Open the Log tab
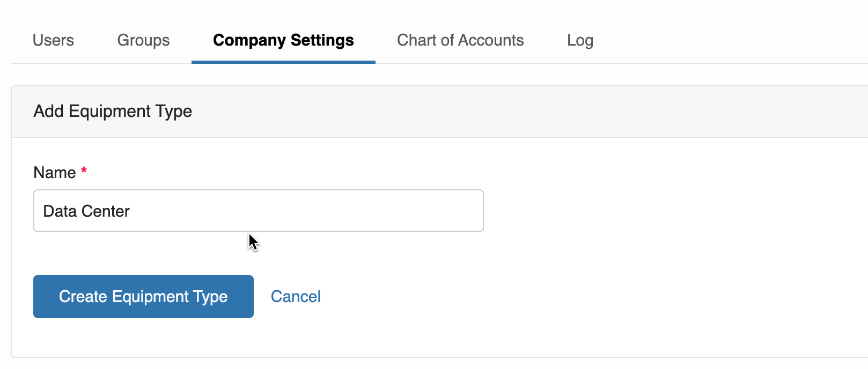The width and height of the screenshot is (868, 369). coord(580,40)
